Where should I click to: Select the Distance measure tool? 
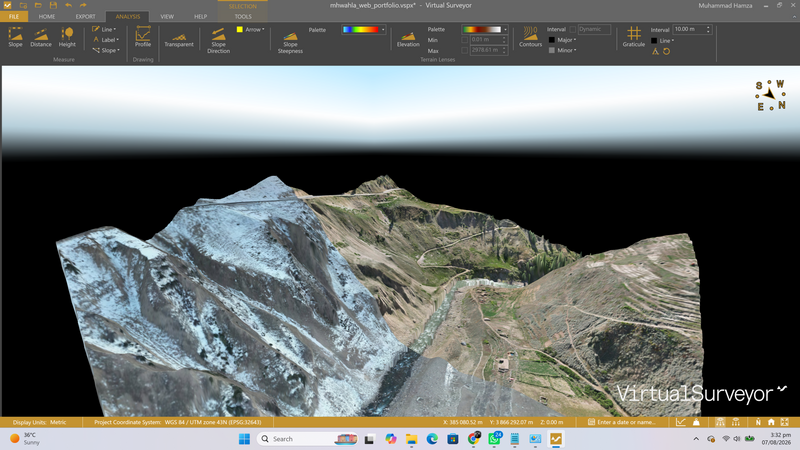(x=41, y=37)
